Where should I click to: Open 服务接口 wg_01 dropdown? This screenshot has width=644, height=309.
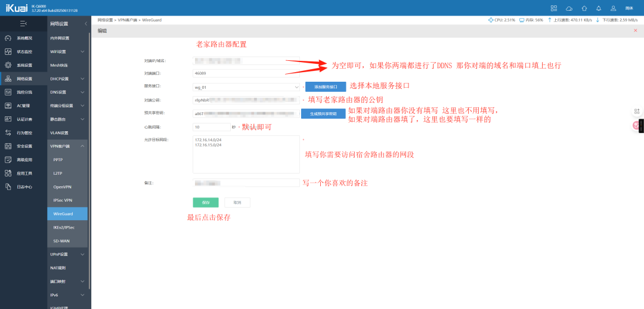(x=246, y=87)
